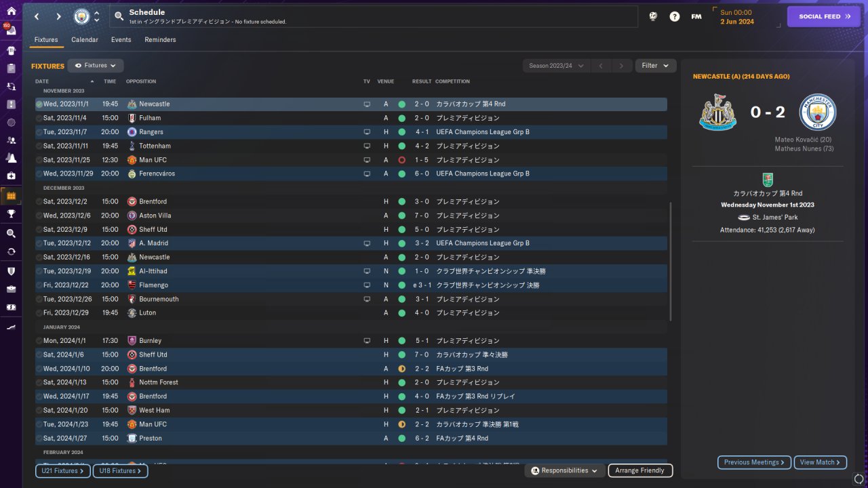Click the red loss indicator on Man UFC 1-5 row

[402, 160]
